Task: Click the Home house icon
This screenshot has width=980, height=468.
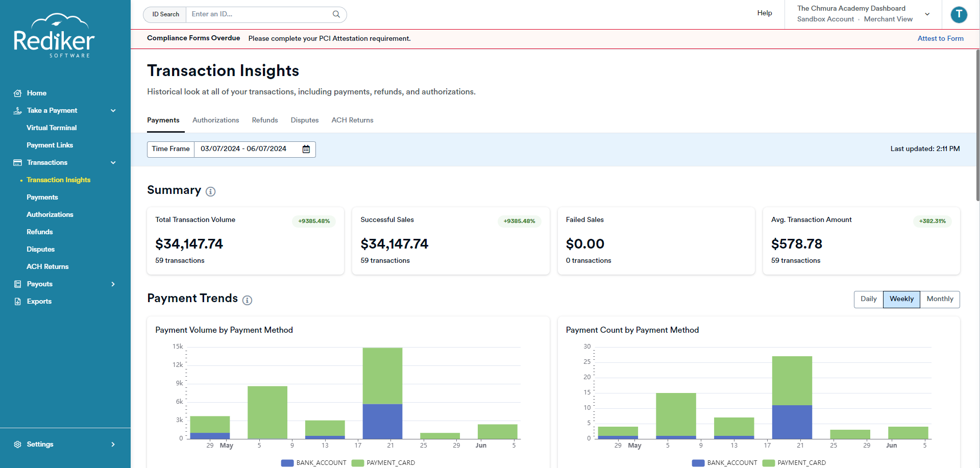Action: click(x=17, y=93)
